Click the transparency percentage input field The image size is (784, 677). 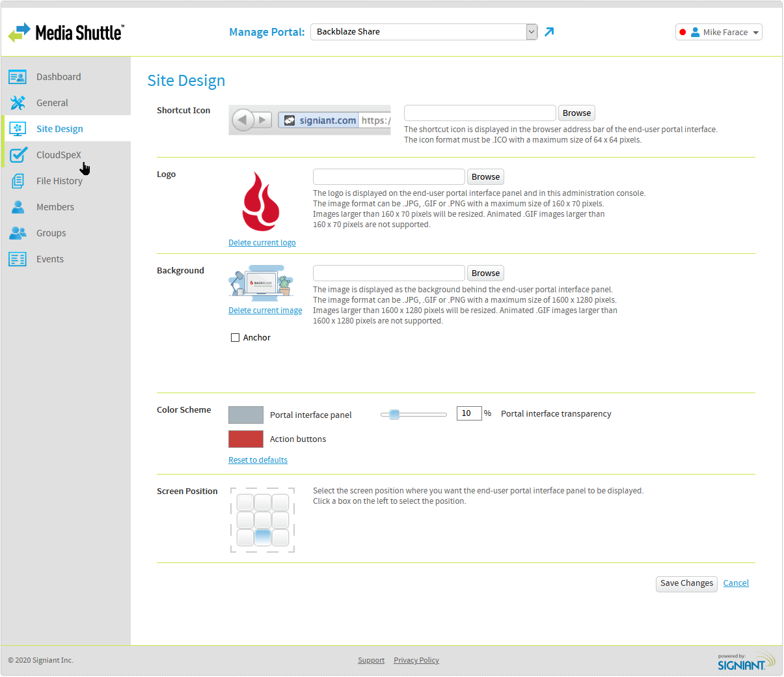click(x=469, y=413)
